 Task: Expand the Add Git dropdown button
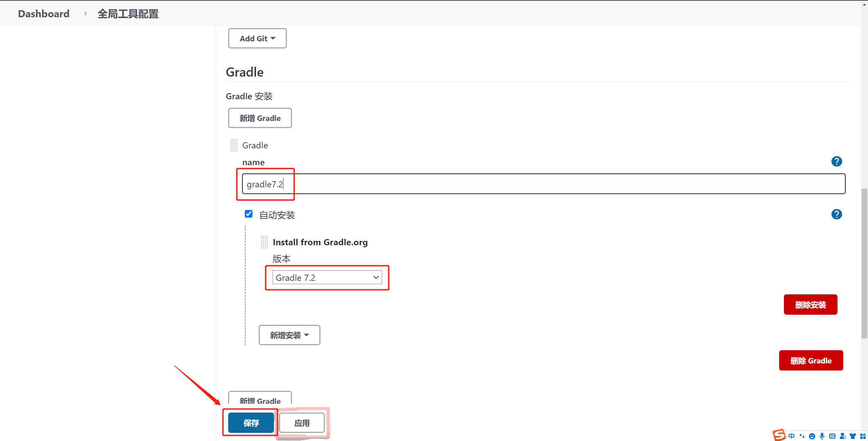point(257,39)
